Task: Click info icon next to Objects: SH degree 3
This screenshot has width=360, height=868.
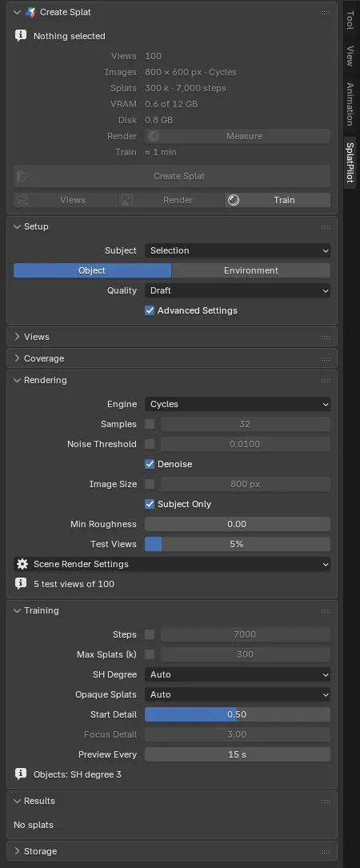Action: tap(21, 774)
